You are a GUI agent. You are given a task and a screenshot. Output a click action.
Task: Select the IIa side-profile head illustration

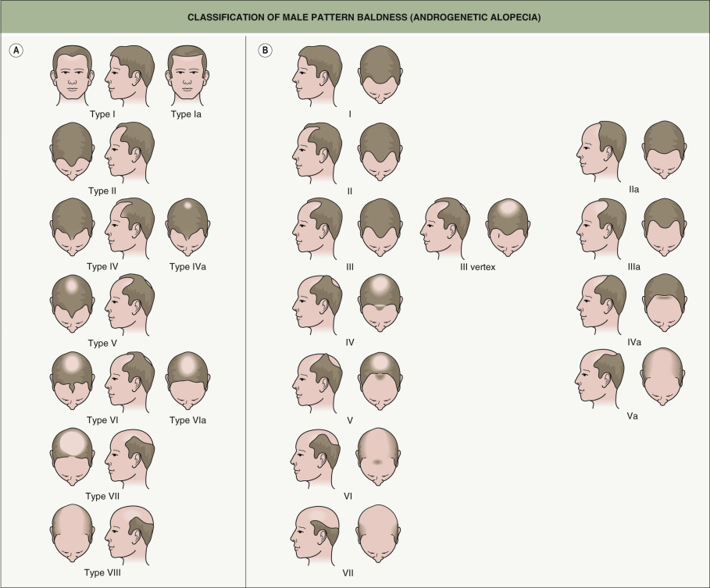point(601,150)
